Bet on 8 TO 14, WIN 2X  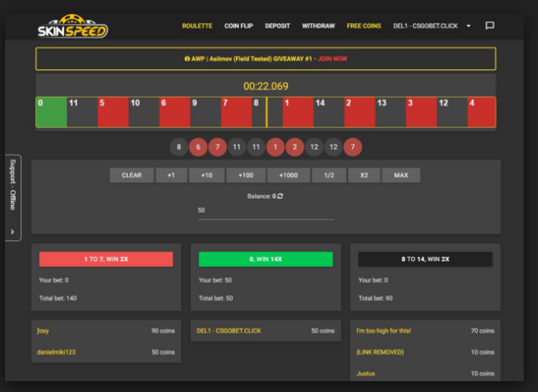pos(425,259)
